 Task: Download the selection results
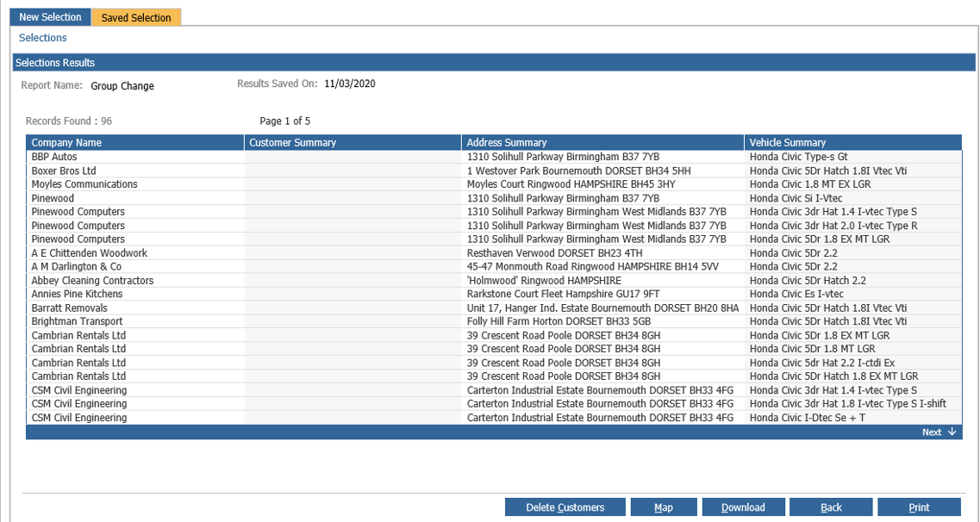click(743, 507)
